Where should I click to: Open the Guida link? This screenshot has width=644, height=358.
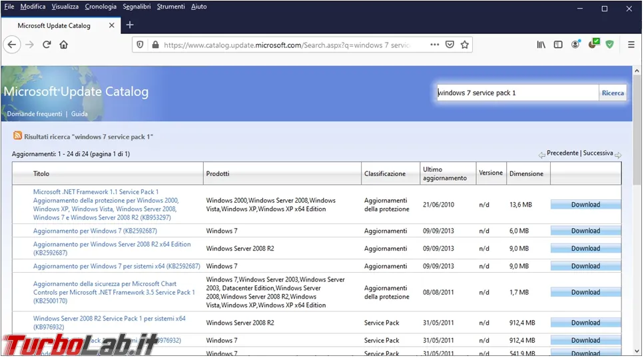tap(79, 114)
